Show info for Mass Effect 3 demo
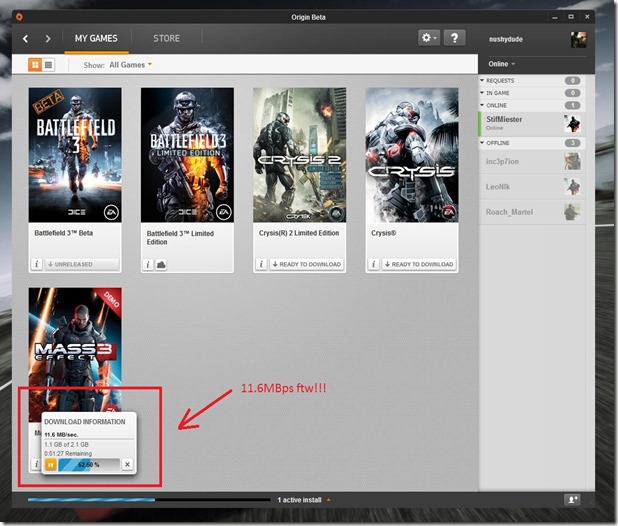 pyautogui.click(x=36, y=465)
